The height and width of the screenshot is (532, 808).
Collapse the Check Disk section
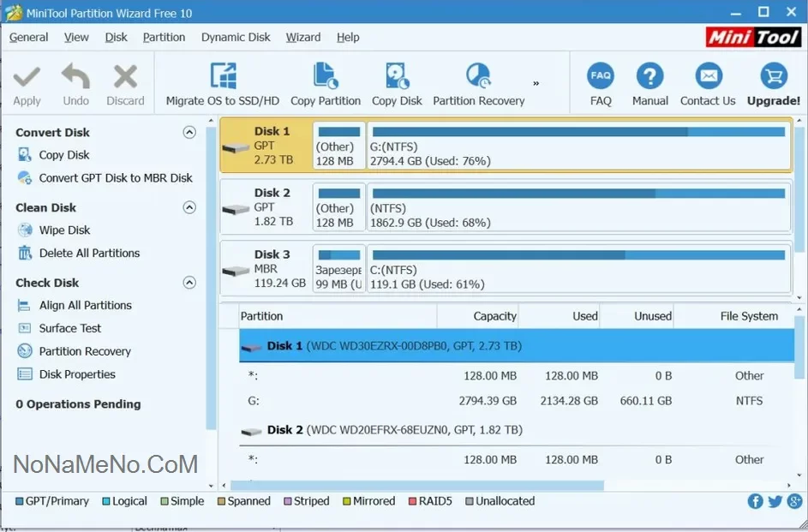(x=189, y=283)
